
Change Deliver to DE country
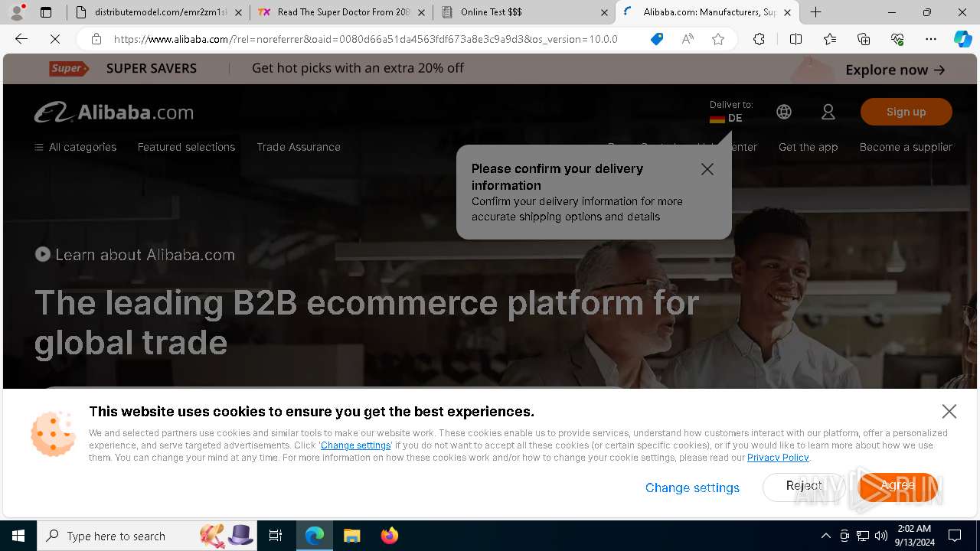(730, 112)
